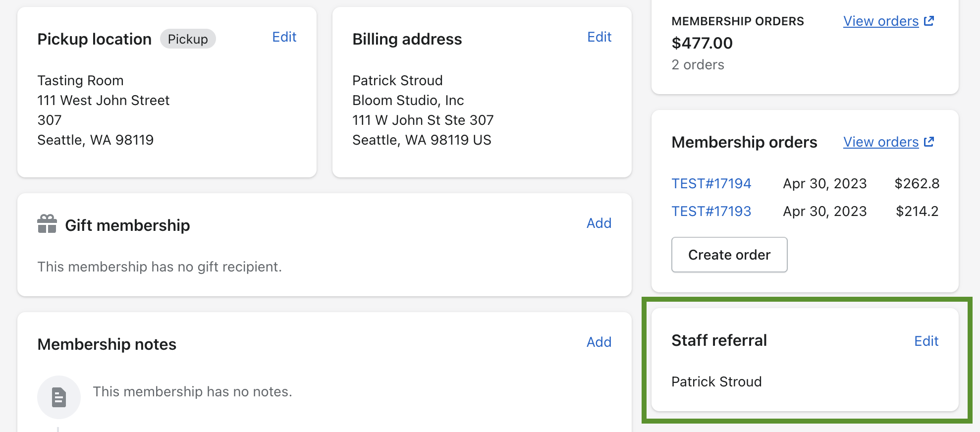
Task: Add a gift membership recipient
Action: (x=599, y=223)
